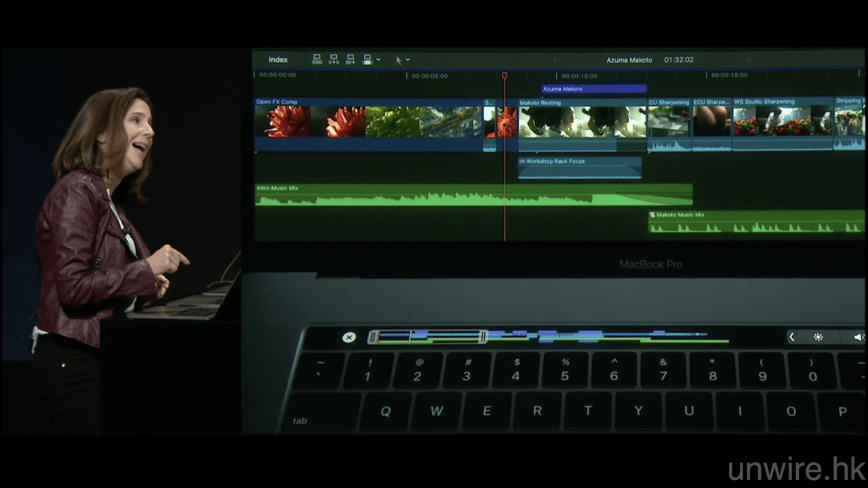
Task: Click ruler at 00:00:10:00
Action: point(579,76)
